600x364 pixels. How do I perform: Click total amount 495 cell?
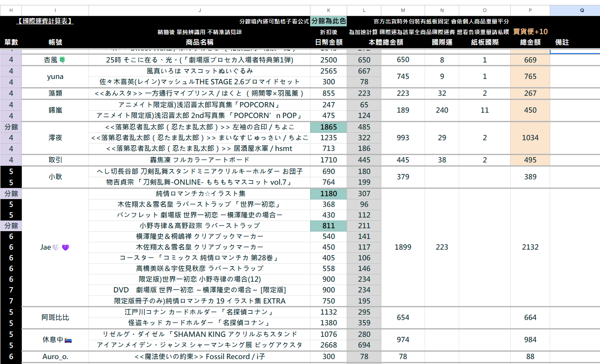530,160
